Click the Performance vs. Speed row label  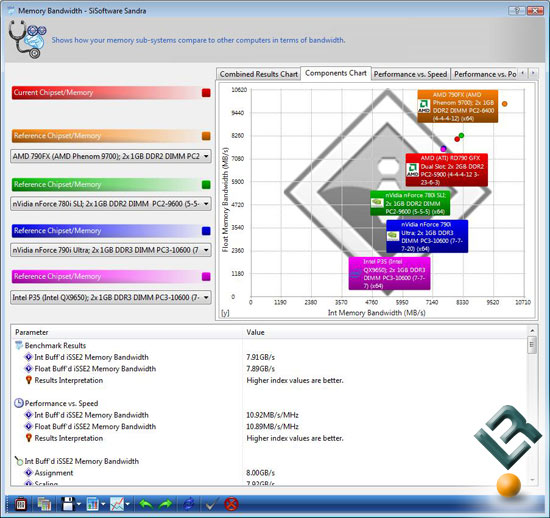(61, 403)
